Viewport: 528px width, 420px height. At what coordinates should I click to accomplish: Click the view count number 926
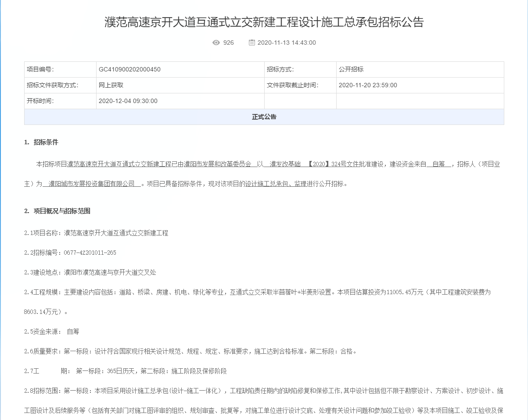[x=228, y=43]
